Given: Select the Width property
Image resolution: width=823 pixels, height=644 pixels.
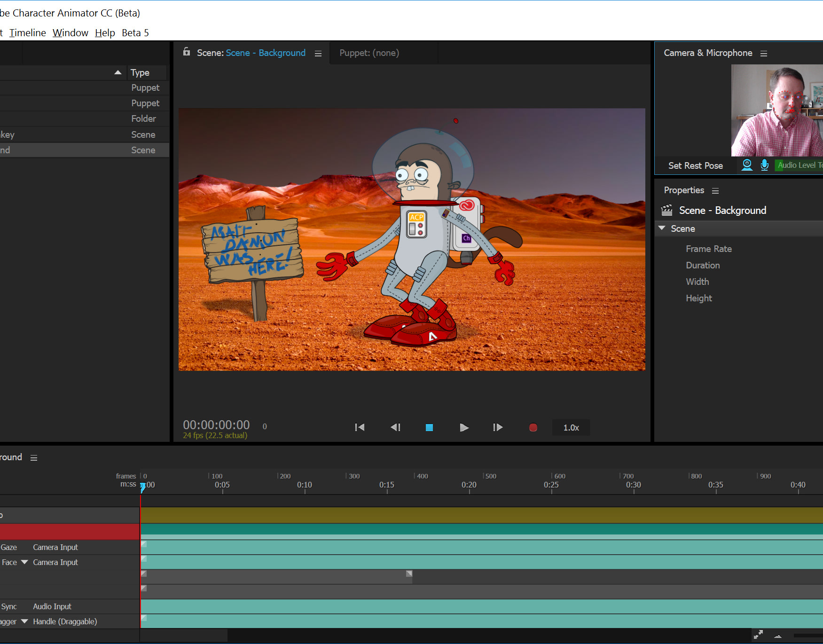Looking at the screenshot, I should click(x=697, y=282).
